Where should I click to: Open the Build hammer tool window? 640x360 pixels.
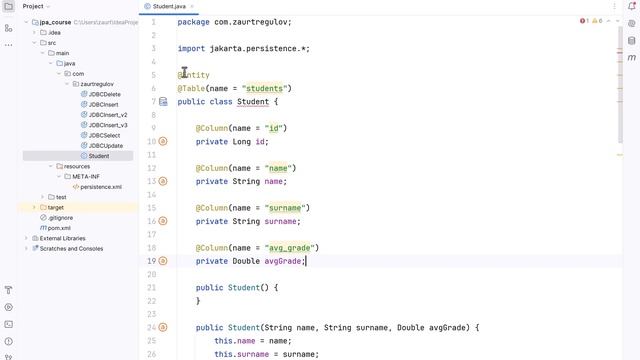point(8,290)
